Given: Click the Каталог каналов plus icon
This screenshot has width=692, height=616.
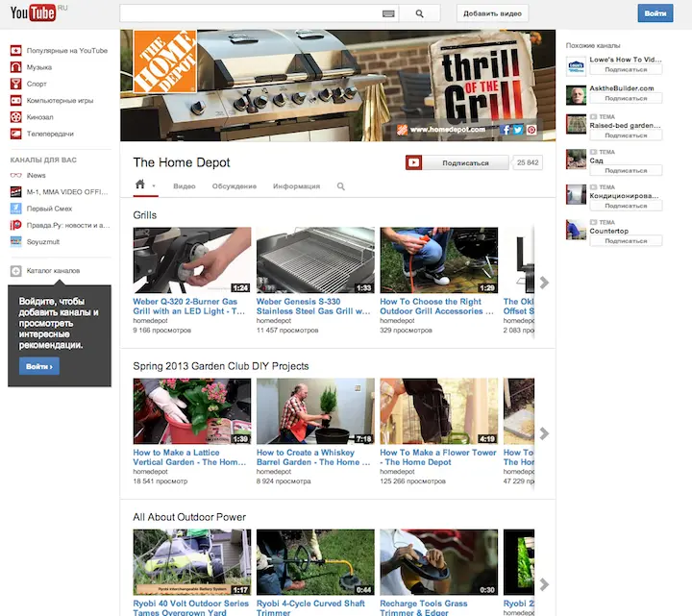Looking at the screenshot, I should click(16, 271).
